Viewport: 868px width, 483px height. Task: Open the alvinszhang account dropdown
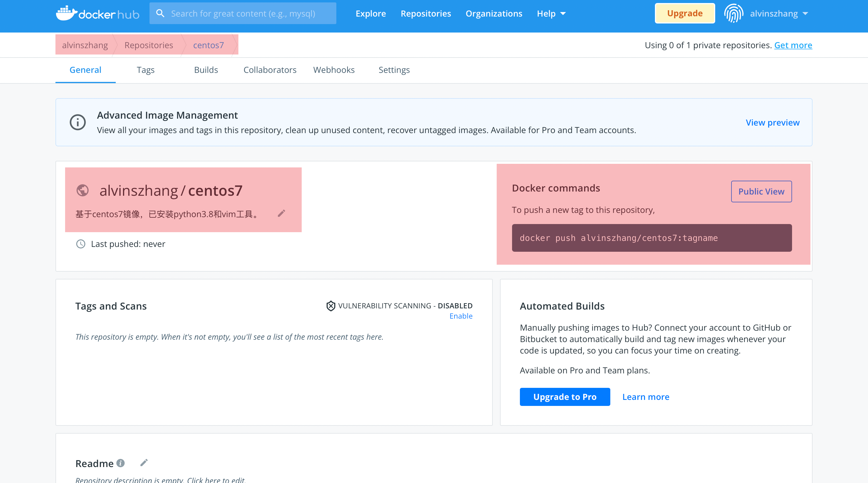pos(779,14)
